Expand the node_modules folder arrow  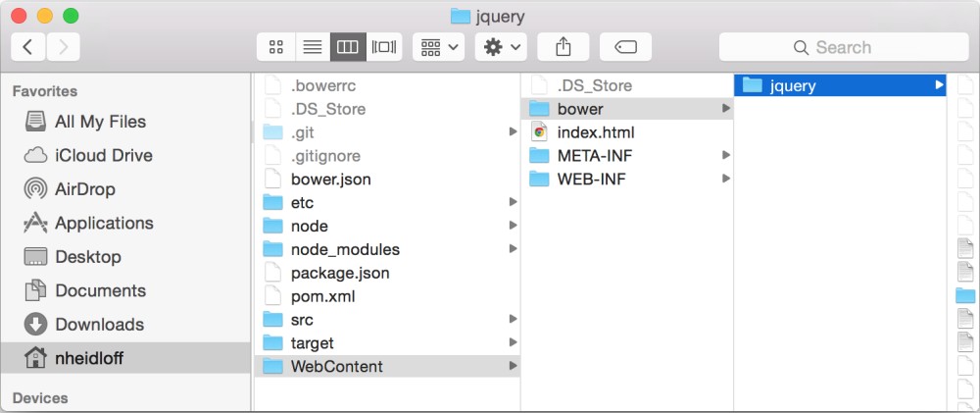pyautogui.click(x=513, y=249)
